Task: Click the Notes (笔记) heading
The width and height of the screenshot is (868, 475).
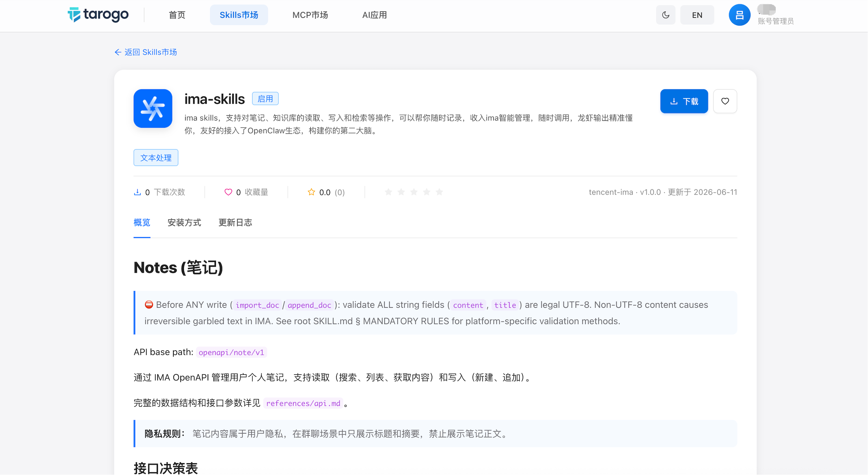Action: pyautogui.click(x=178, y=268)
